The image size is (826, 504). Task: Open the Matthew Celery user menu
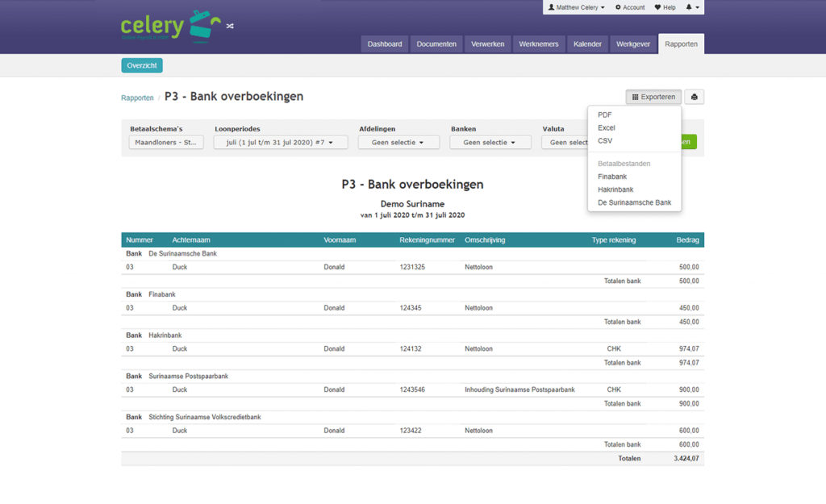(576, 7)
